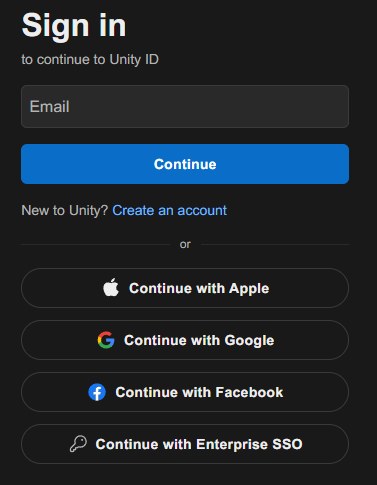This screenshot has width=377, height=485.
Task: Choose Continue with Apple
Action: [185, 288]
